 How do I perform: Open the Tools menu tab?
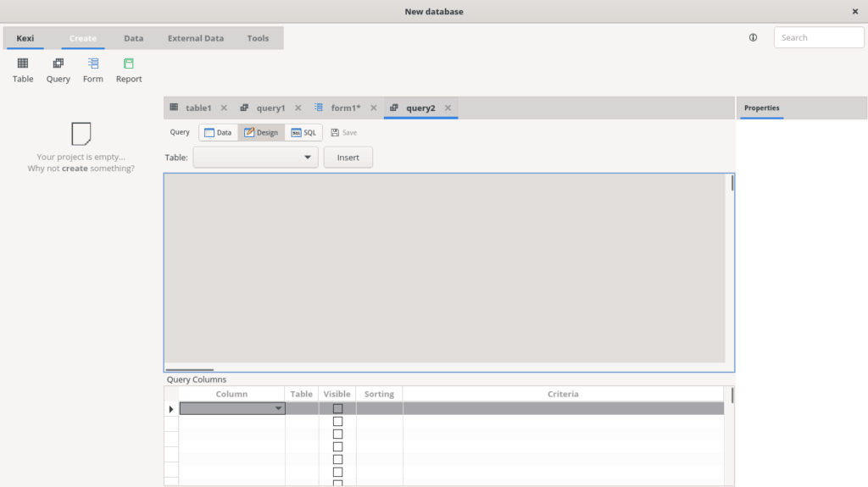258,38
